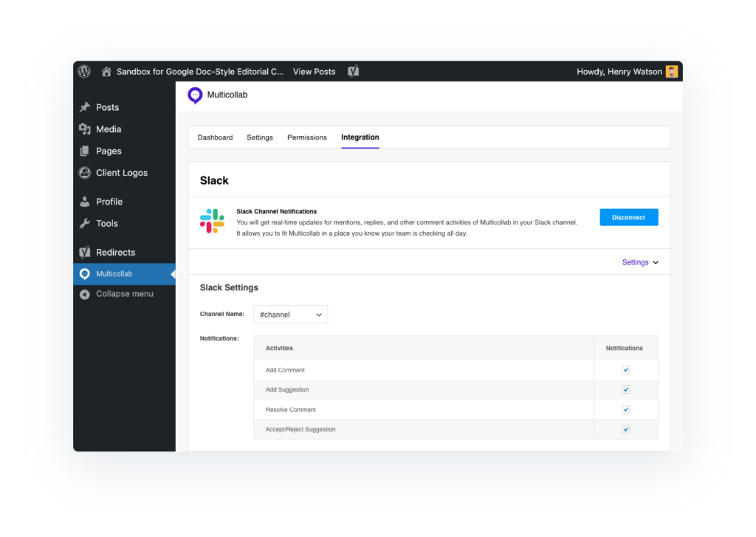This screenshot has height=537, width=756.
Task: Click the Slack Channel Notifications heading
Action: pos(277,211)
